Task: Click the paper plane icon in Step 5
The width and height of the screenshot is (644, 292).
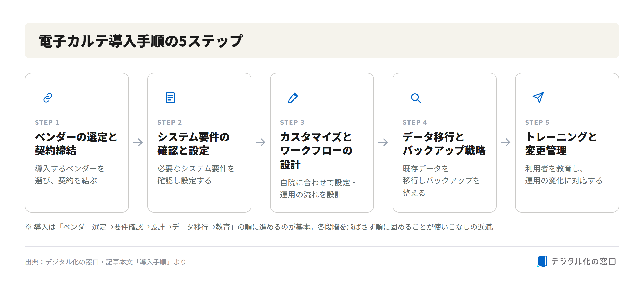Action: pyautogui.click(x=538, y=98)
